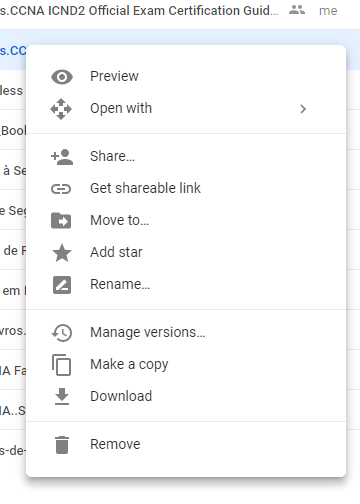Open the CCNA ICND2 Official Exam file
The height and width of the screenshot is (504, 360).
[x=139, y=11]
